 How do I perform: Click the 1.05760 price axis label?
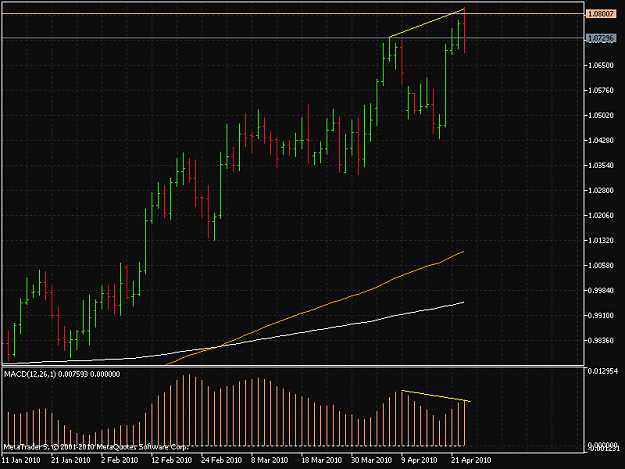(x=601, y=90)
